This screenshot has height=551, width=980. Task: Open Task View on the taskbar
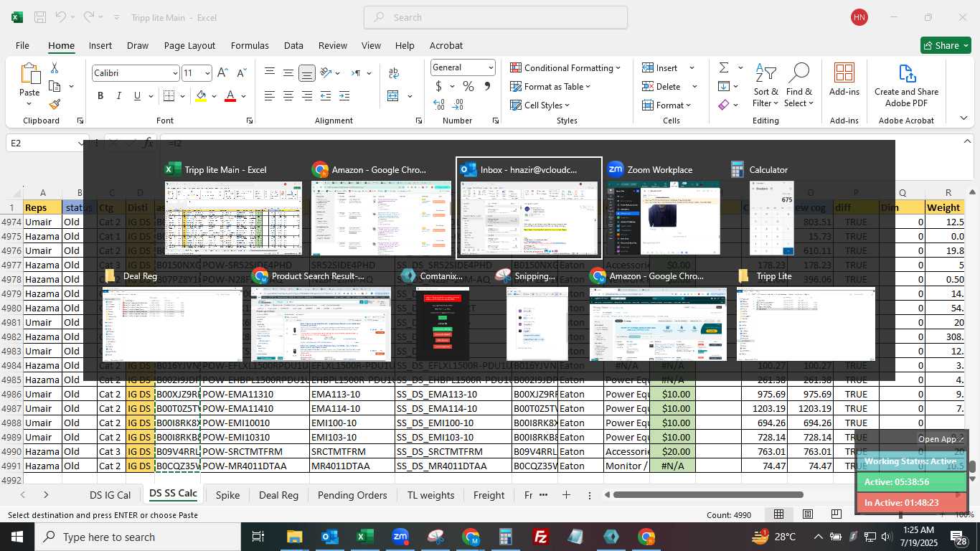click(258, 537)
